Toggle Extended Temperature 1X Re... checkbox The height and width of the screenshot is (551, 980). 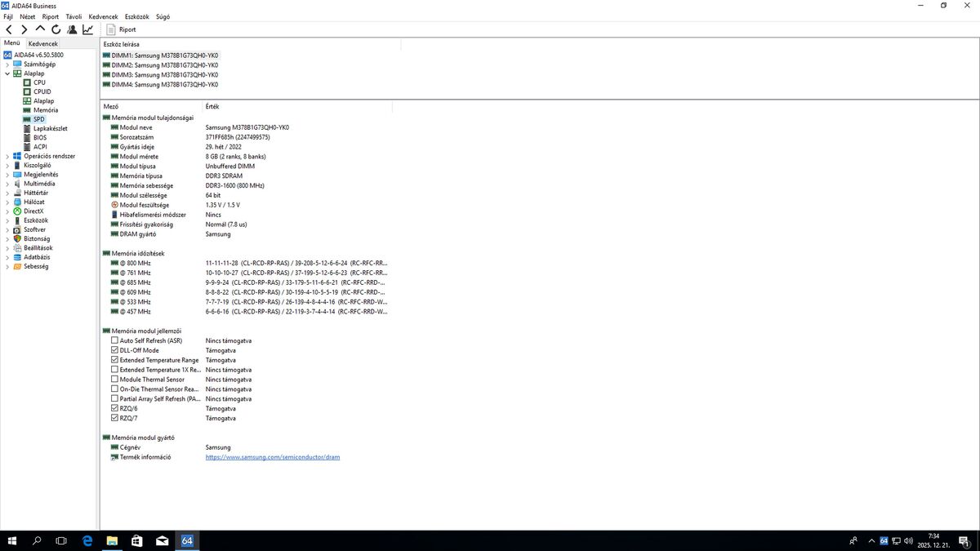tap(114, 370)
